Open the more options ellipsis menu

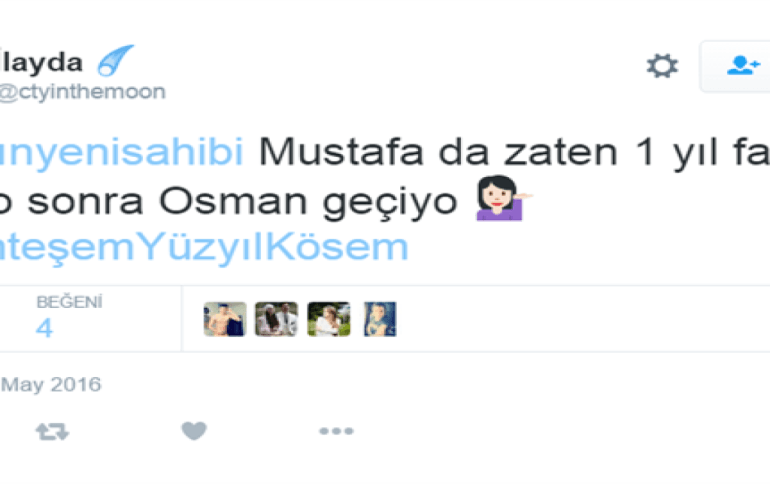[336, 431]
